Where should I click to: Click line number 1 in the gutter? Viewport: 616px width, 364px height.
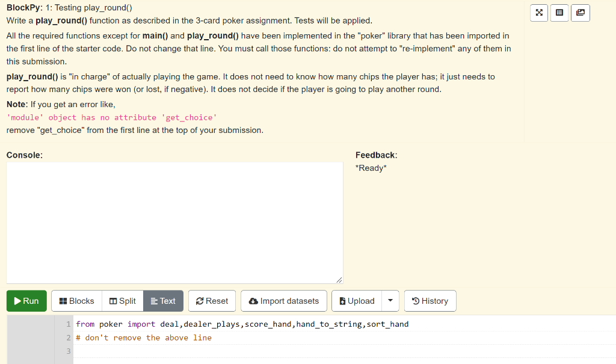pos(67,324)
